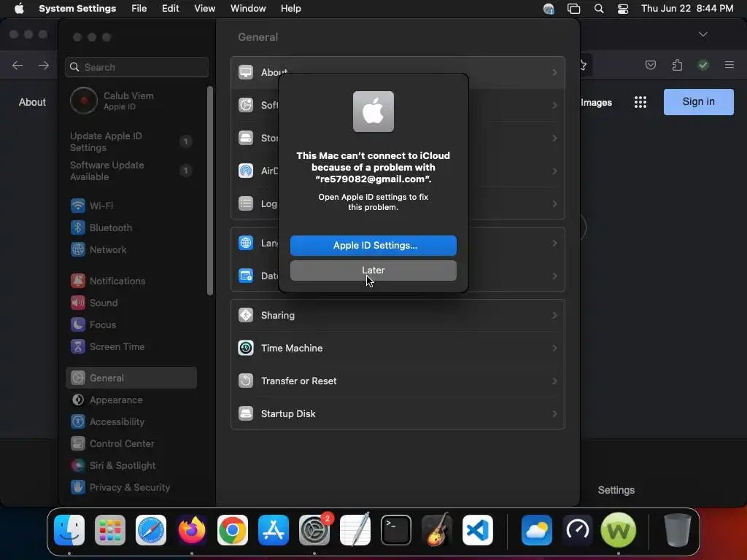
Task: Open Sound settings icon in sidebar
Action: 77,303
